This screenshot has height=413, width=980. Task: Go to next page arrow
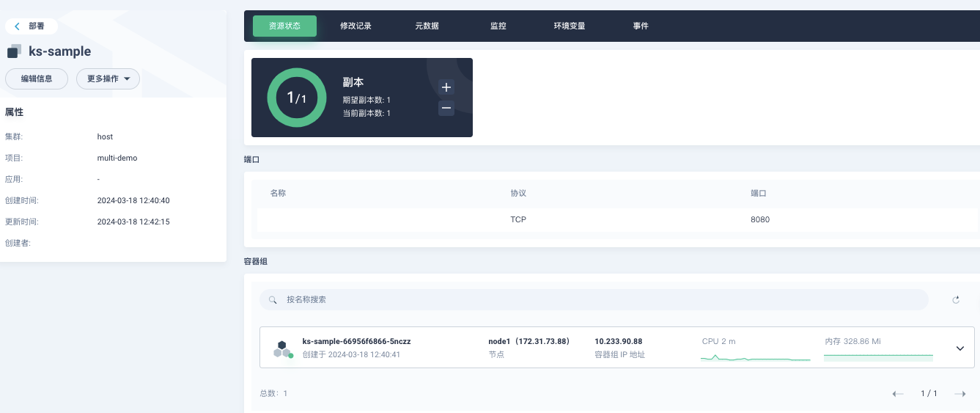click(x=960, y=394)
